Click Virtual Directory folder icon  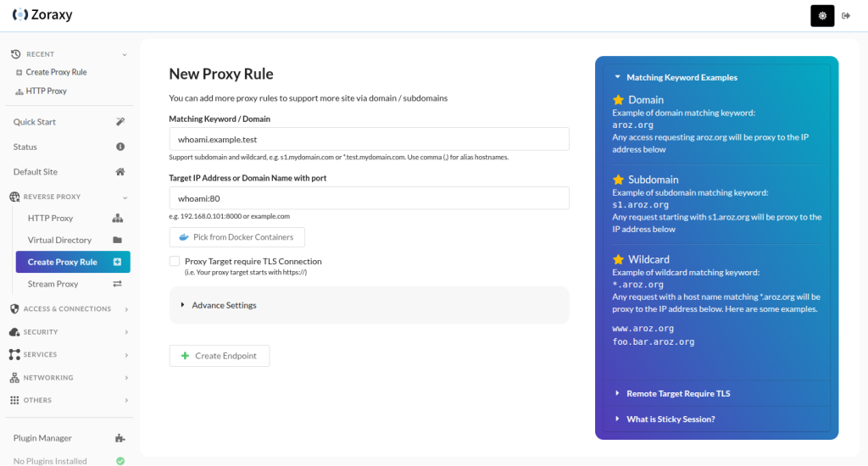pos(117,240)
